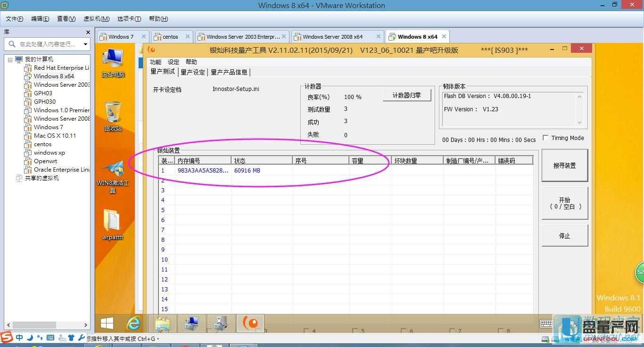Open the library search dropdown arrow
Image resolution: width=644 pixels, height=347 pixels.
85,44
